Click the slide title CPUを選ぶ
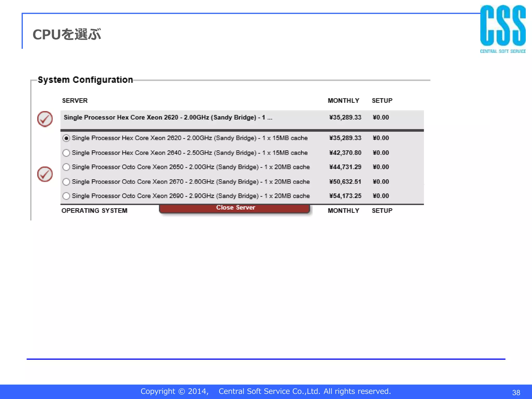Screen dimensions: 532x399 coord(67,34)
